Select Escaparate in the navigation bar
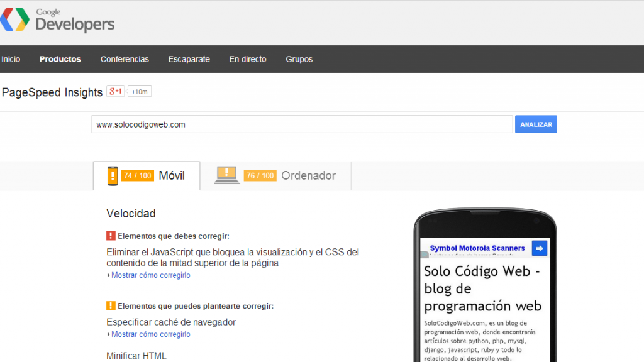The width and height of the screenshot is (644, 362). click(189, 59)
